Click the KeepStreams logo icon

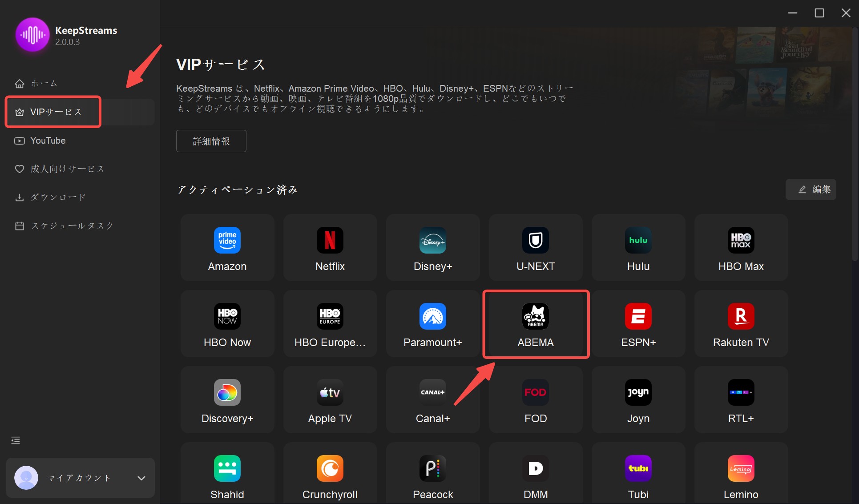32,35
